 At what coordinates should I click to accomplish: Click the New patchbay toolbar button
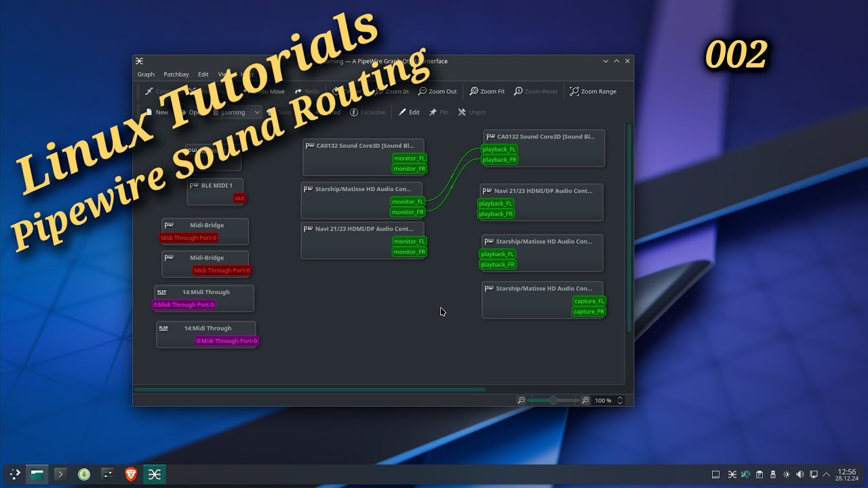157,113
